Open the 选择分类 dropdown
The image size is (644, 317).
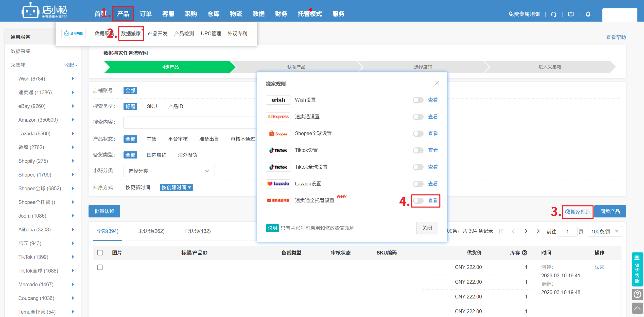pyautogui.click(x=169, y=171)
